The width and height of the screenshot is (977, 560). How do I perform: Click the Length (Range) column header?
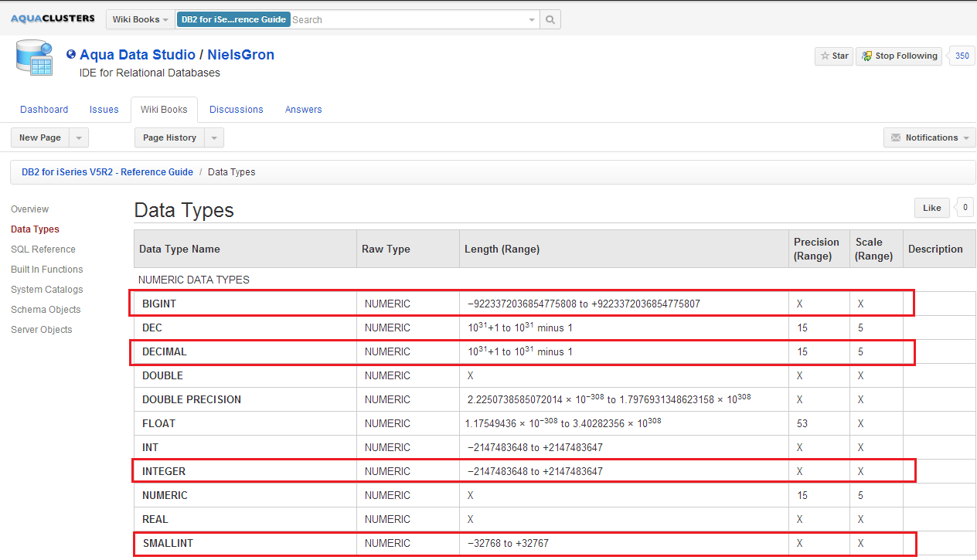(624, 249)
